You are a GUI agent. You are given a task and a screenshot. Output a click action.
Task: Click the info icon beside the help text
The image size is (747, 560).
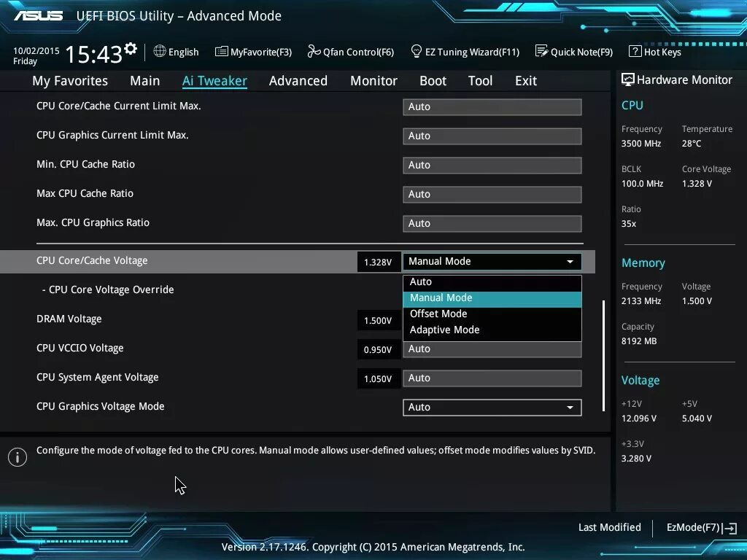pos(18,457)
